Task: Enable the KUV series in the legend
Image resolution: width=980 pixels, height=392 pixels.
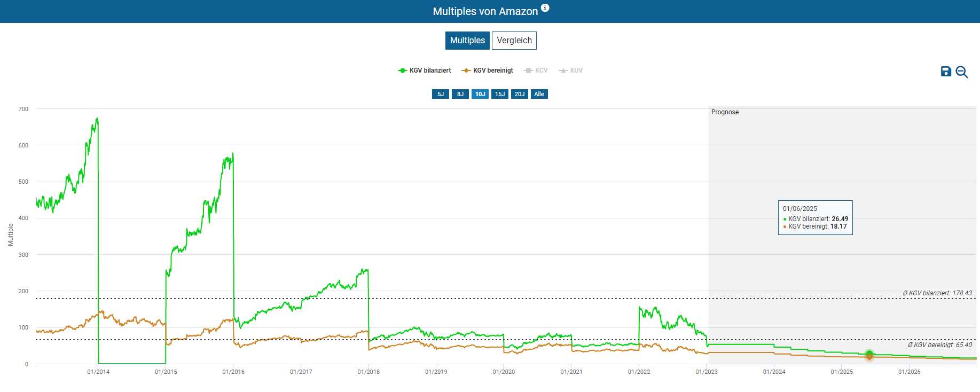Action: click(571, 70)
